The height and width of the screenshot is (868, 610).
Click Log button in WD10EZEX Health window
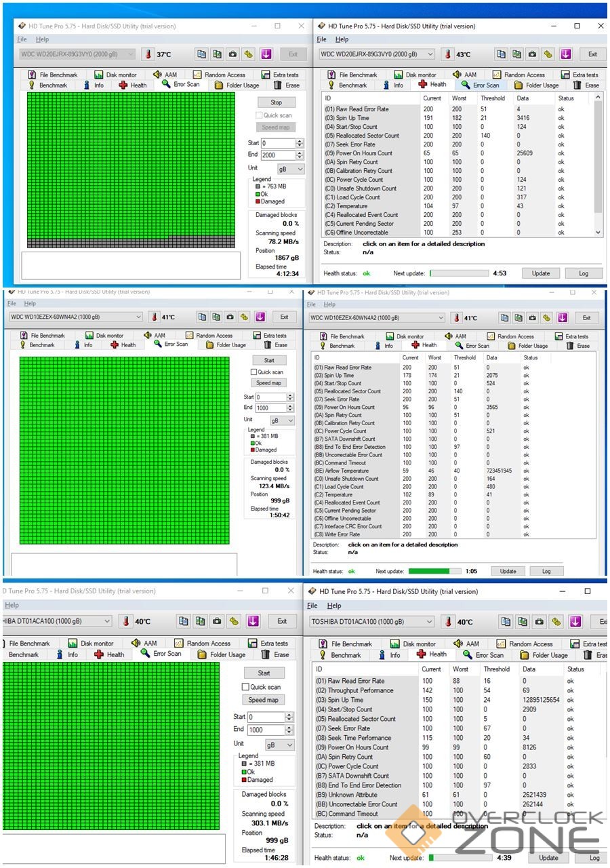coord(546,571)
